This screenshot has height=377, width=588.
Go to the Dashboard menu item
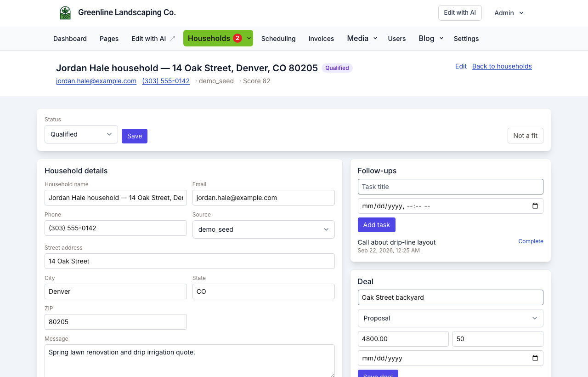click(70, 39)
